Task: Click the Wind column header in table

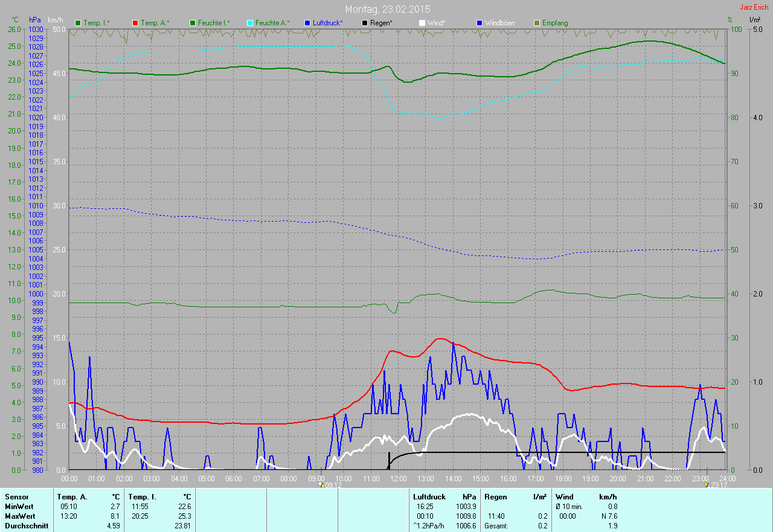Action: click(x=564, y=497)
